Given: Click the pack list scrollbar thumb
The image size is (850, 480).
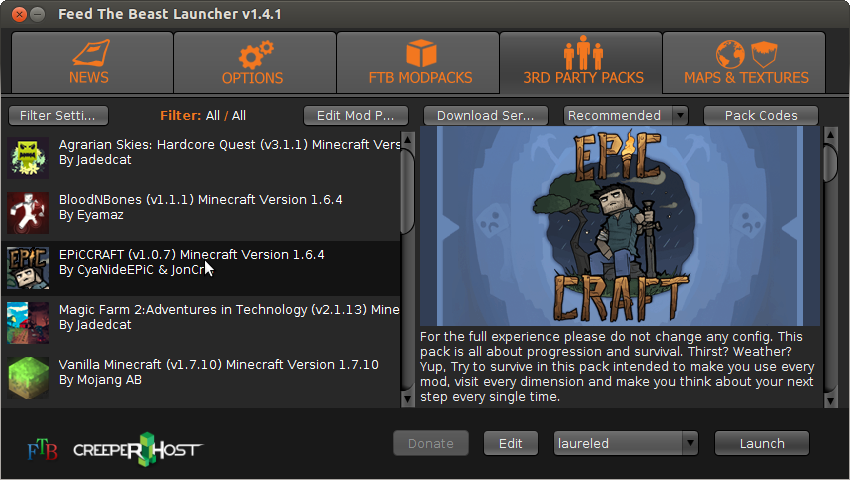Looking at the screenshot, I should [x=408, y=190].
